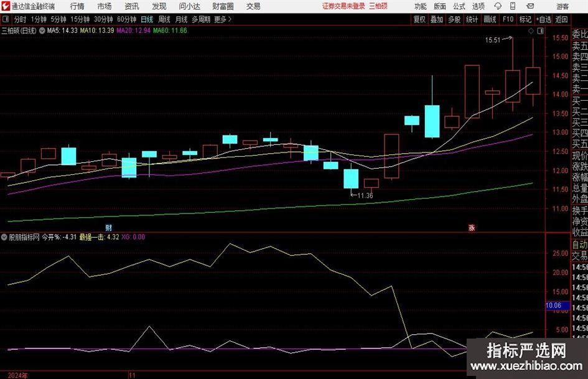
Task: Click the 游客 user account label
Action: (562, 6)
